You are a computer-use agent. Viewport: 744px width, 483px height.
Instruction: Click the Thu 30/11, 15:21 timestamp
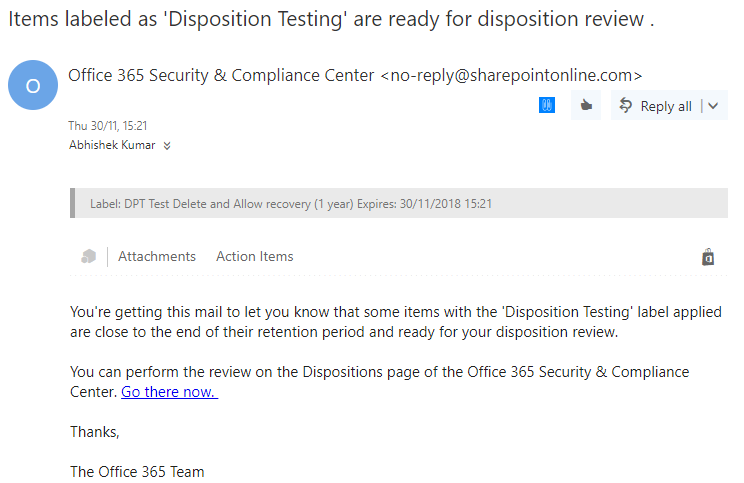[x=108, y=126]
